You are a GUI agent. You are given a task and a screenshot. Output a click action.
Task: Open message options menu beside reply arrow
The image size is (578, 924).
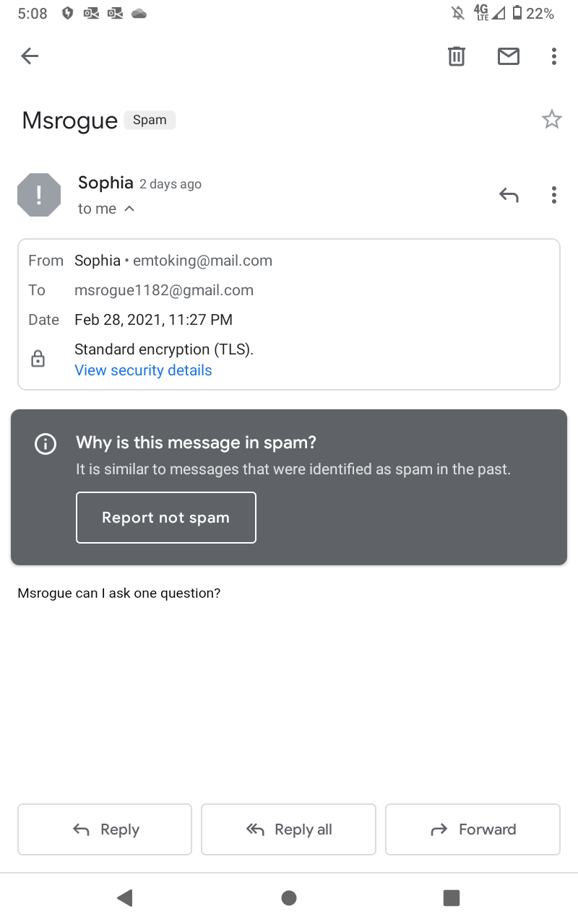coord(553,195)
